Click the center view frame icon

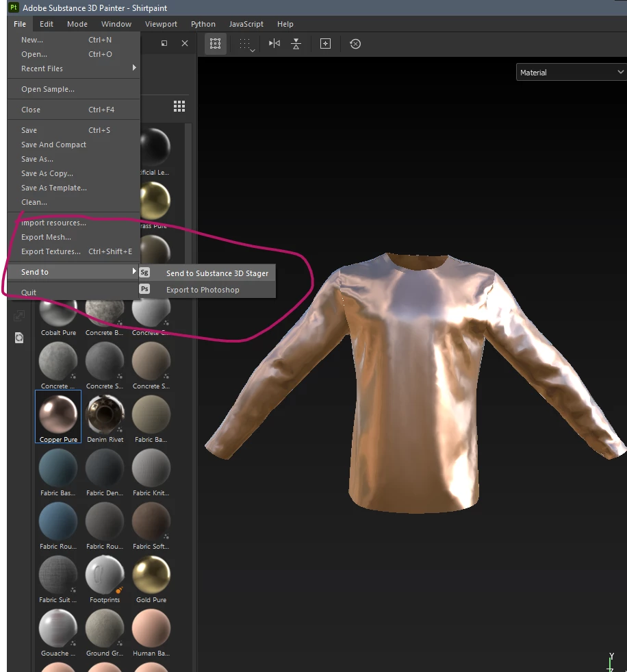pos(326,44)
